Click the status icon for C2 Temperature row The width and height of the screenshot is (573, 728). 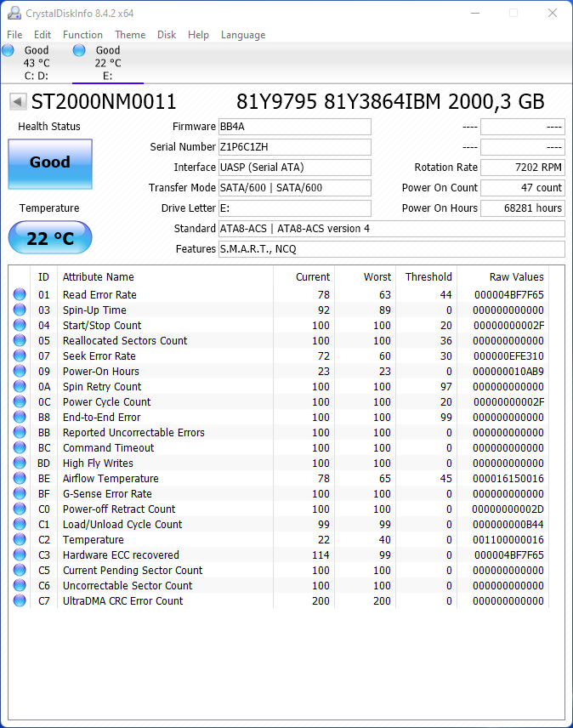point(20,539)
